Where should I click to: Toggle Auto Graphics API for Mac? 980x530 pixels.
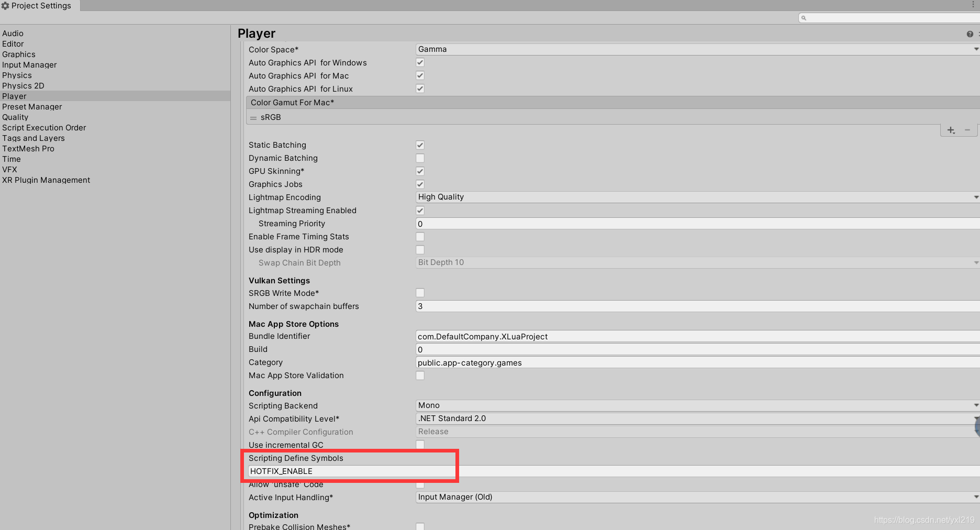(420, 75)
